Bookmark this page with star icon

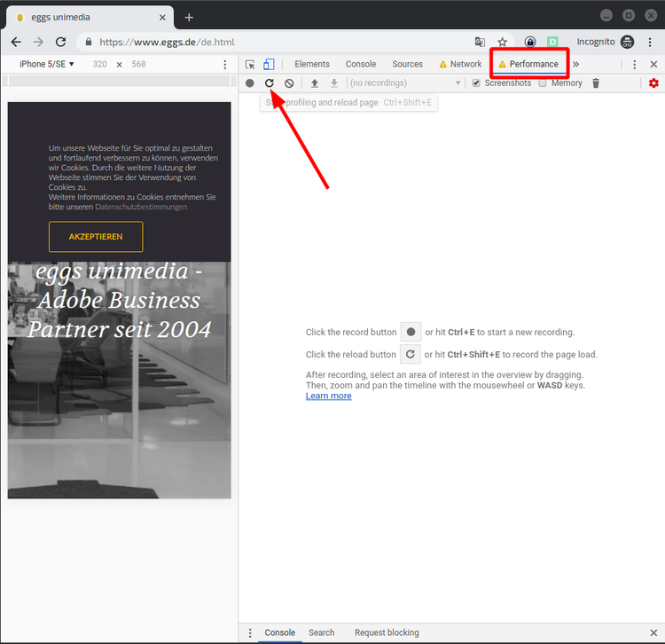pos(503,42)
